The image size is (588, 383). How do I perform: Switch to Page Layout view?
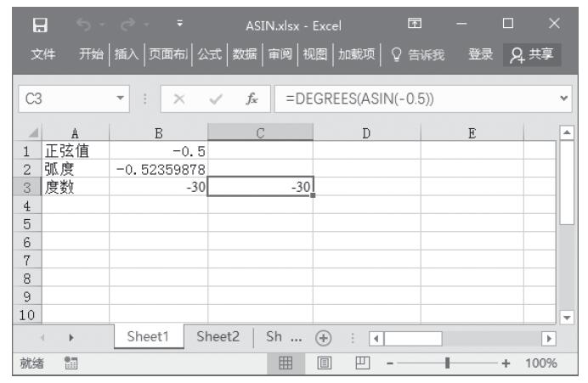(x=324, y=363)
